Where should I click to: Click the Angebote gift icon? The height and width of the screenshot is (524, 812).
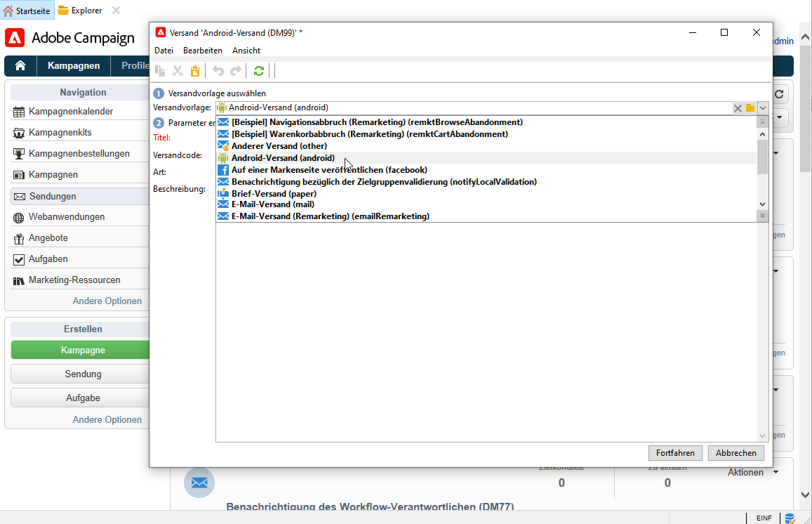(19, 238)
